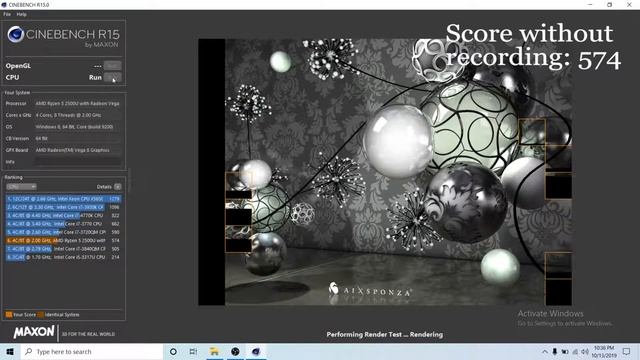
Task: Click the Info input field
Action: click(78, 162)
